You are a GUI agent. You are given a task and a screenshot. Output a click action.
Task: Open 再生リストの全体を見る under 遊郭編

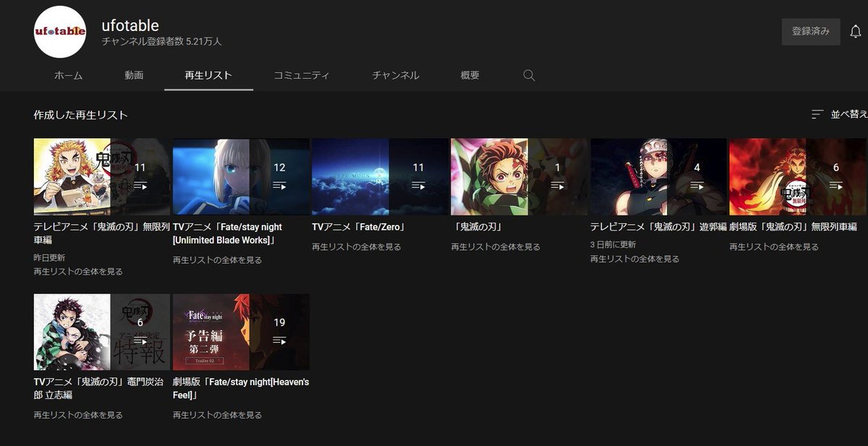point(635,259)
